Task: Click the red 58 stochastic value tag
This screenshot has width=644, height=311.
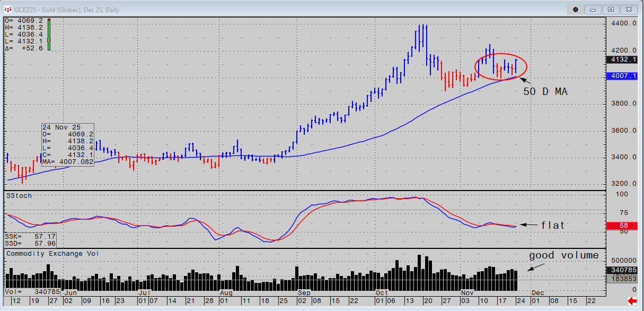Action: 621,226
